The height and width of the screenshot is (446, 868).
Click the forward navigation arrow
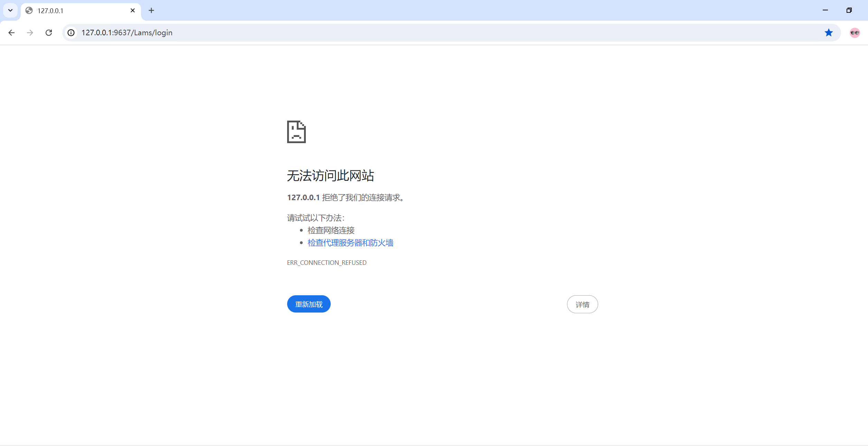(30, 32)
